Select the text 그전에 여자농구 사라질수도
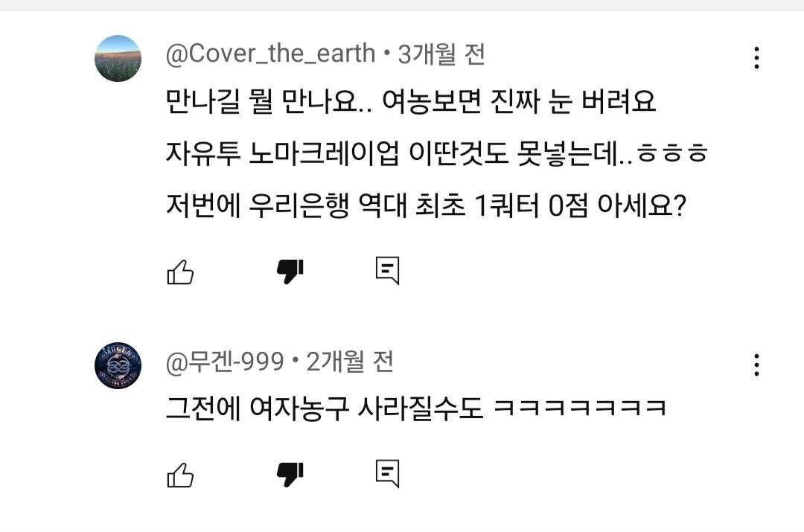 325,408
